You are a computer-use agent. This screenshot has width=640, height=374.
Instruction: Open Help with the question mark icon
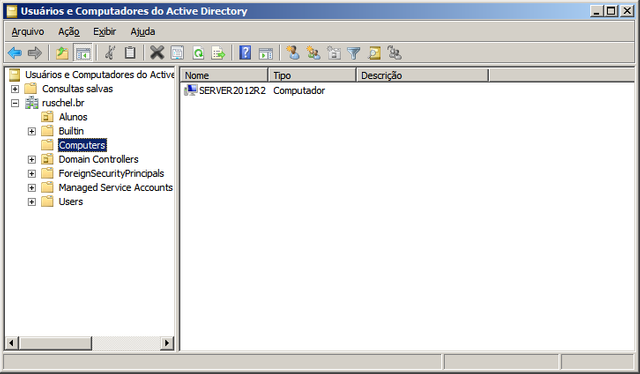[x=245, y=53]
